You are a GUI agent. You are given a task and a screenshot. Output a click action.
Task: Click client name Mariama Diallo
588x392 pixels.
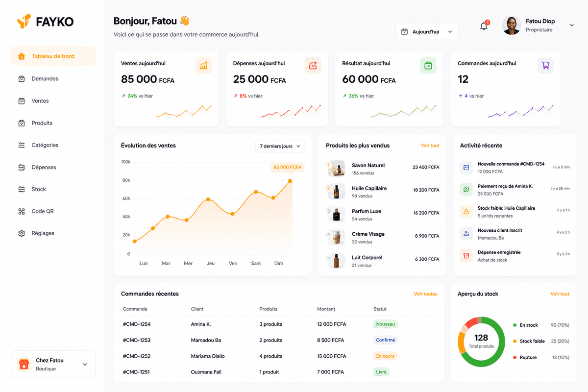208,356
